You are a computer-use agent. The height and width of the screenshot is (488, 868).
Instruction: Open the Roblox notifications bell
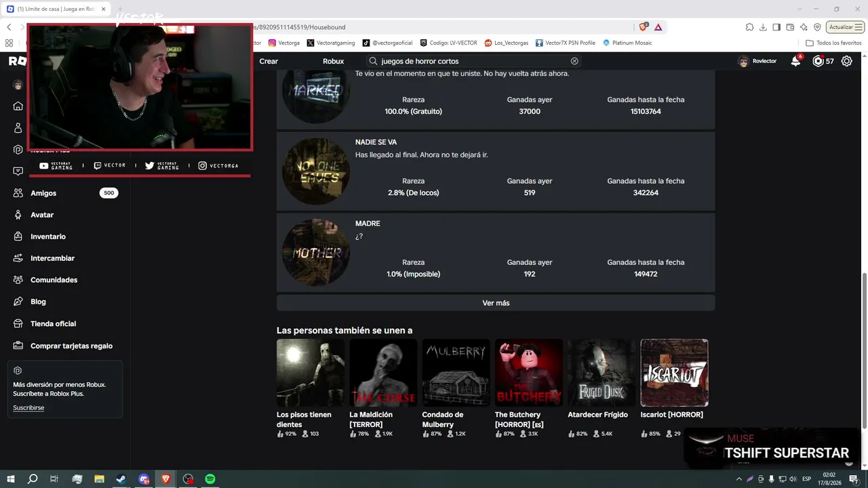(796, 61)
